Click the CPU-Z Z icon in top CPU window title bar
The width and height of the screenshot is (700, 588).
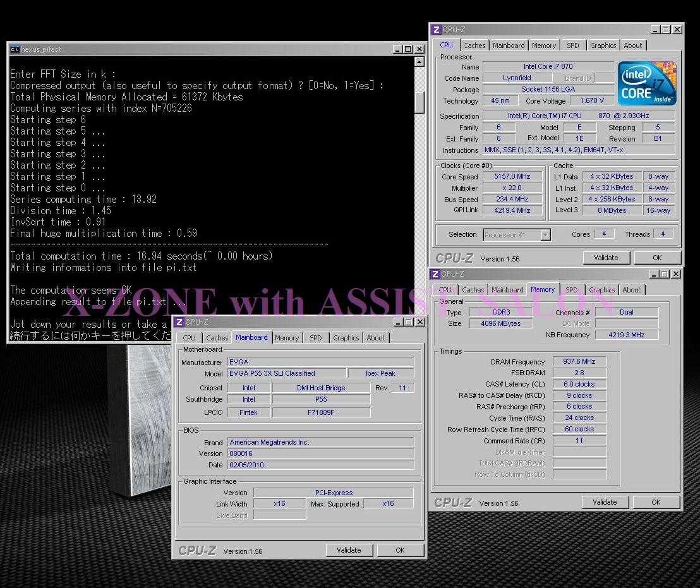[x=436, y=30]
